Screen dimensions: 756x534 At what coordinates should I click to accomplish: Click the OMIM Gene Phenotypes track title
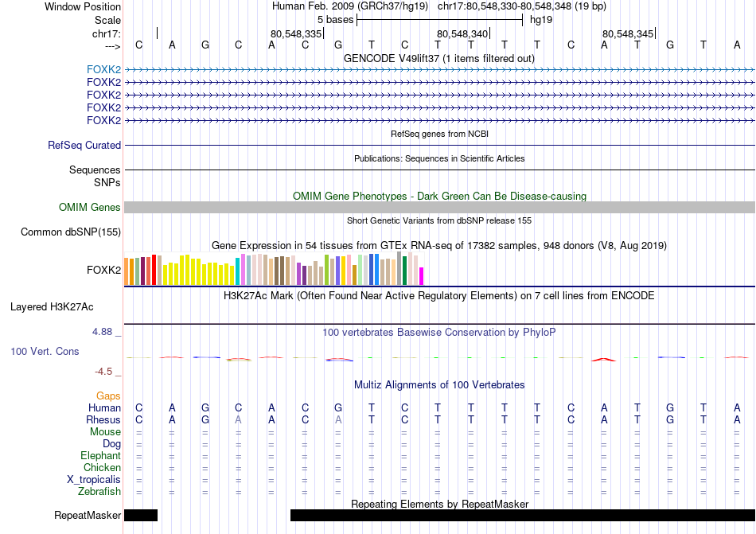(440, 196)
